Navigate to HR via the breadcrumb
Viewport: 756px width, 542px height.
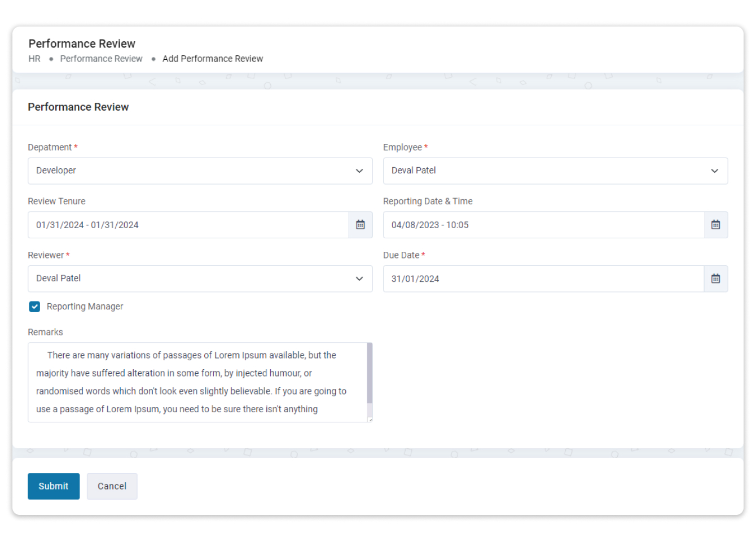34,59
